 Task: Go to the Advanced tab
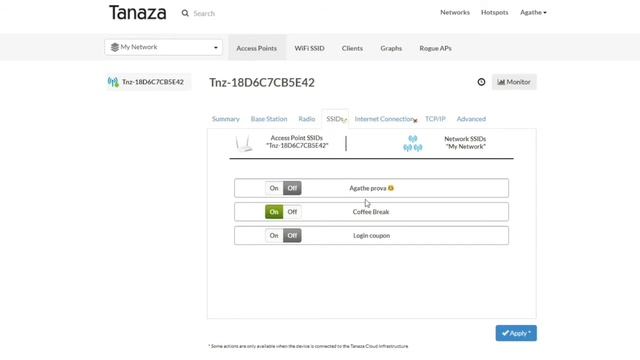471,119
